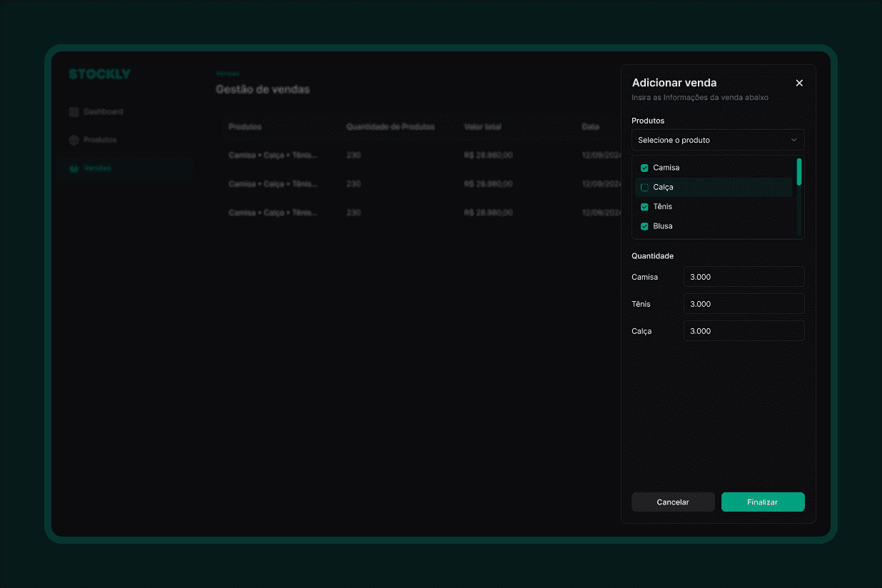Image resolution: width=882 pixels, height=588 pixels.
Task: Click the Produtos column header
Action: (x=245, y=126)
